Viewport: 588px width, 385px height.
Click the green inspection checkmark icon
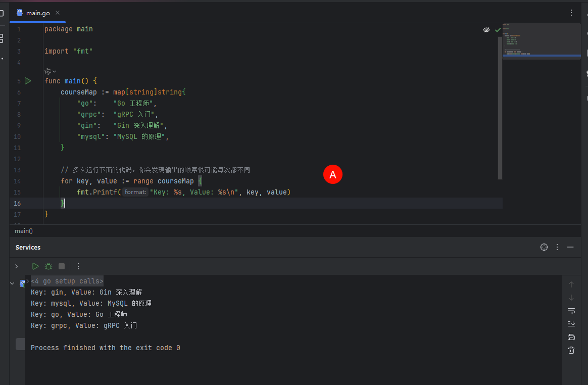point(498,30)
